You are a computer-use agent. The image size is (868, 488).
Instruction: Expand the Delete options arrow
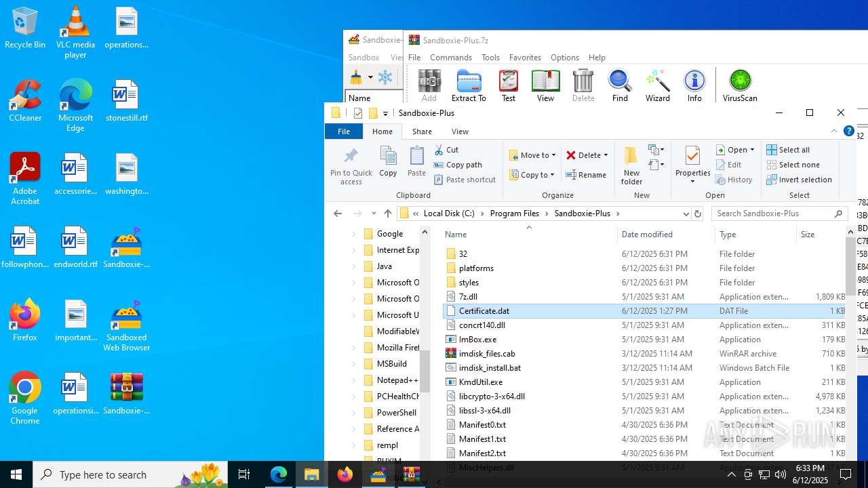click(x=606, y=155)
